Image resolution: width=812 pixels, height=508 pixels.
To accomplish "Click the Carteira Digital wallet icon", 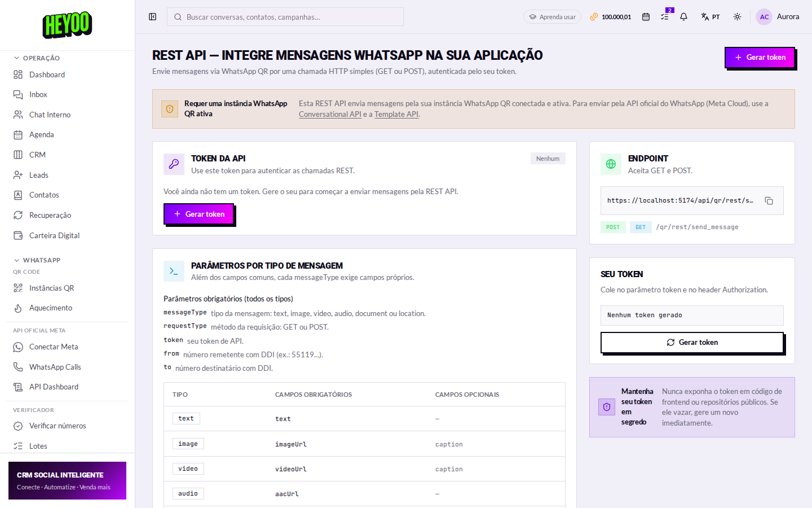I will point(18,235).
